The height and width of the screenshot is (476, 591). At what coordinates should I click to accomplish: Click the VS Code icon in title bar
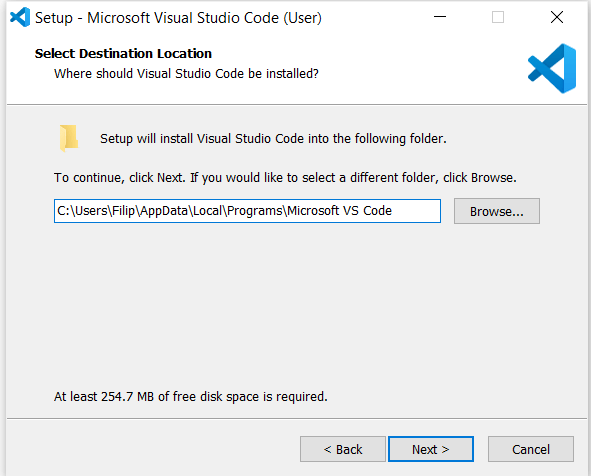click(20, 17)
